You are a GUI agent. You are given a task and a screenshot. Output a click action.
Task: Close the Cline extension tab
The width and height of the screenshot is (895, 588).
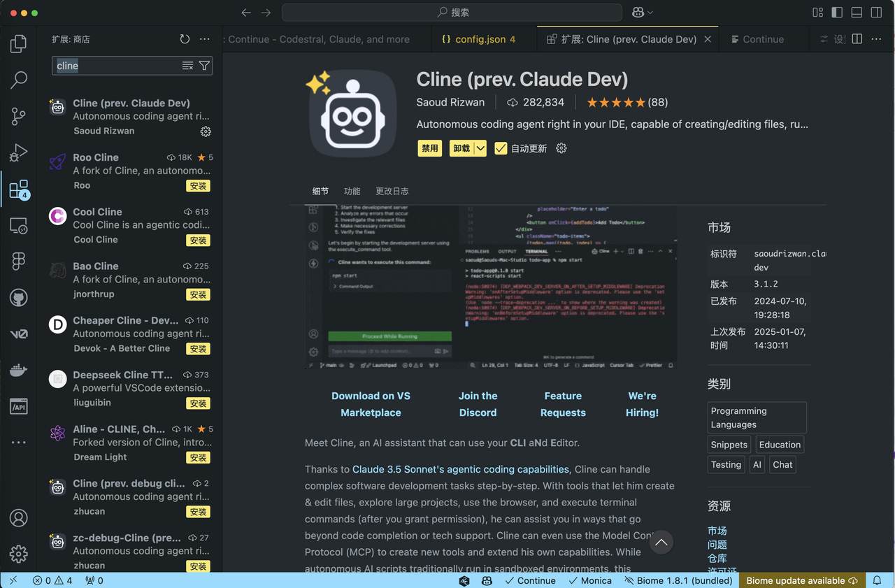click(x=708, y=39)
